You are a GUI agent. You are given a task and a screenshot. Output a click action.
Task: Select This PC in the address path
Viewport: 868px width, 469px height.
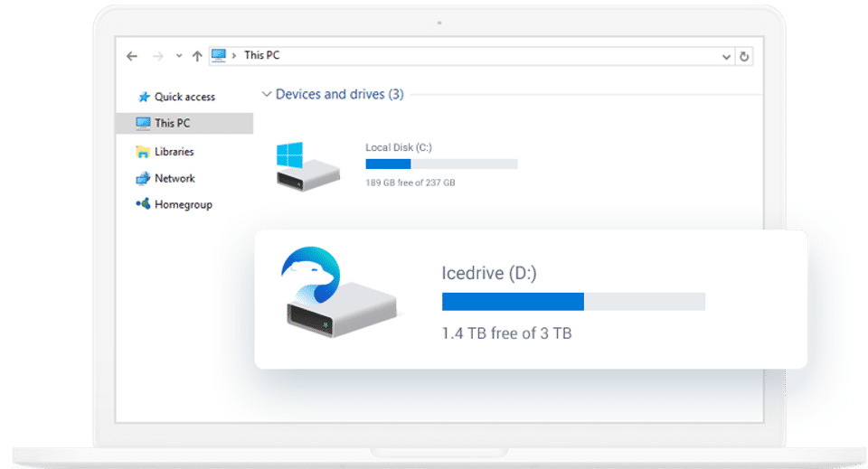click(262, 55)
